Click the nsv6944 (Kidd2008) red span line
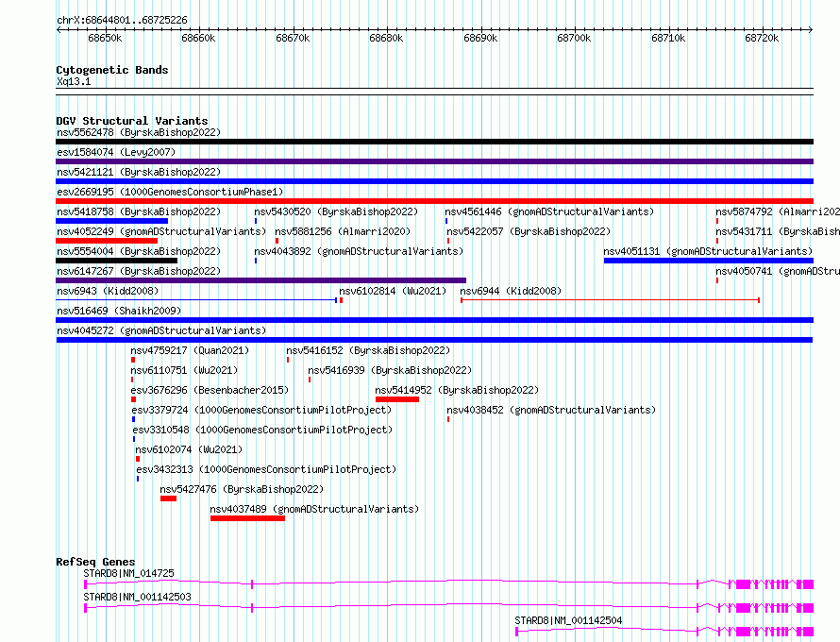Viewport: 840px width, 642px height. point(610,300)
